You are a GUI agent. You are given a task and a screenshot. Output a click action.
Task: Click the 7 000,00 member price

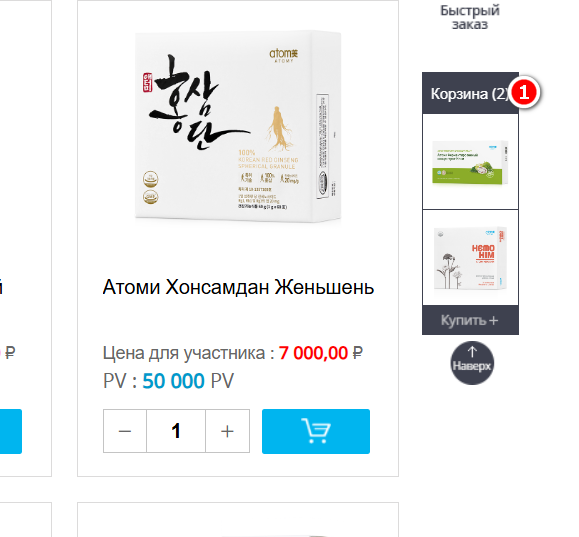point(313,353)
